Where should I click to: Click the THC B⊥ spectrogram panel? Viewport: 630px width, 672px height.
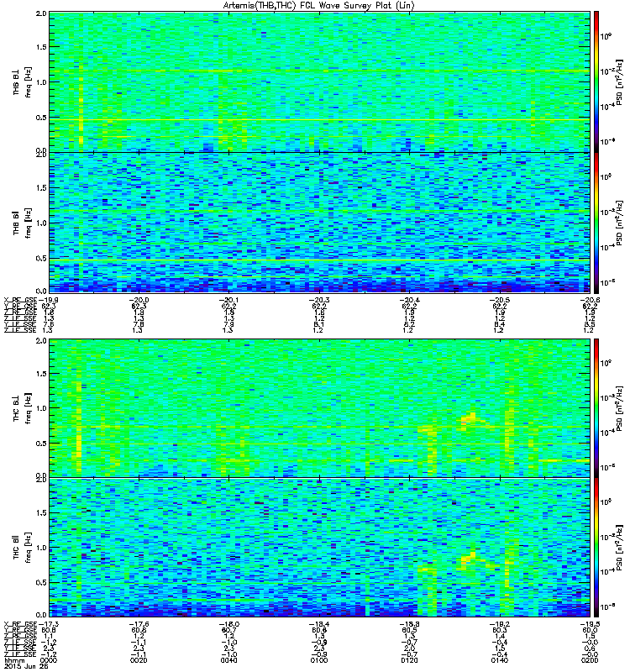click(x=320, y=408)
